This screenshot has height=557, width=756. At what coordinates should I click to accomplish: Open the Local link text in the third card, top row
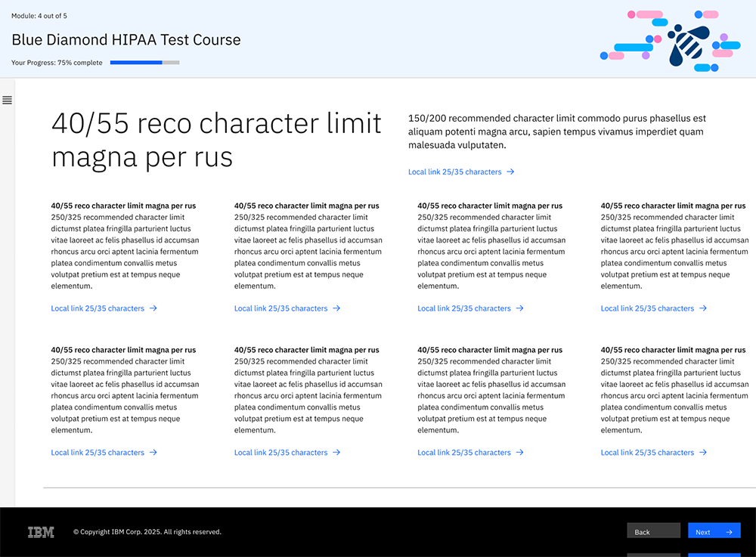463,308
